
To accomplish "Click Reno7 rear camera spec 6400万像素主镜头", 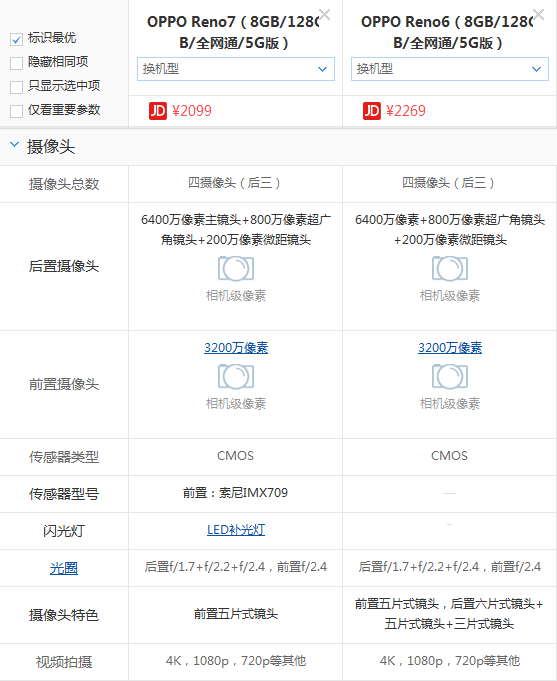I will pyautogui.click(x=236, y=229).
